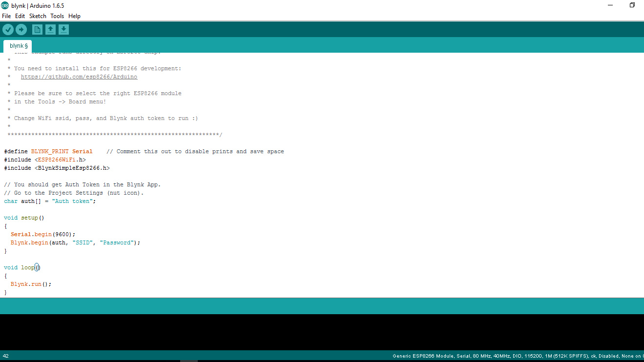Click comment "You should get Auth Token"
Screen dimensions: 644x362
click(82, 184)
